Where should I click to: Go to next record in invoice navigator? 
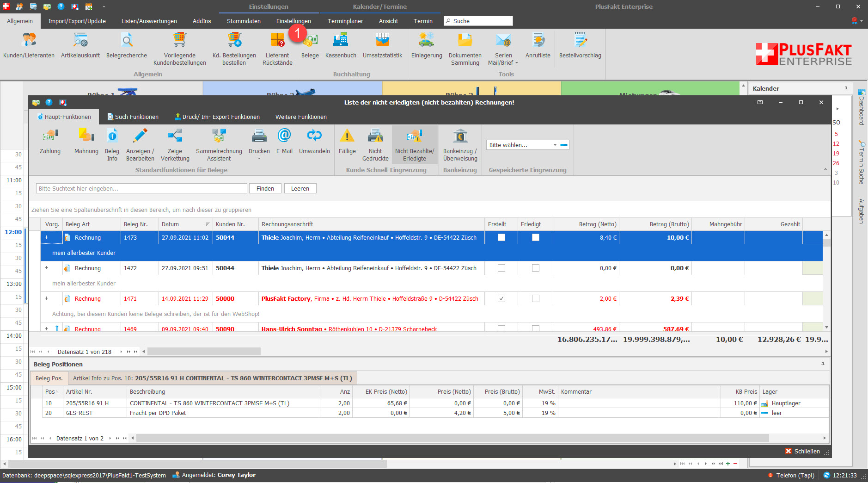pos(121,352)
